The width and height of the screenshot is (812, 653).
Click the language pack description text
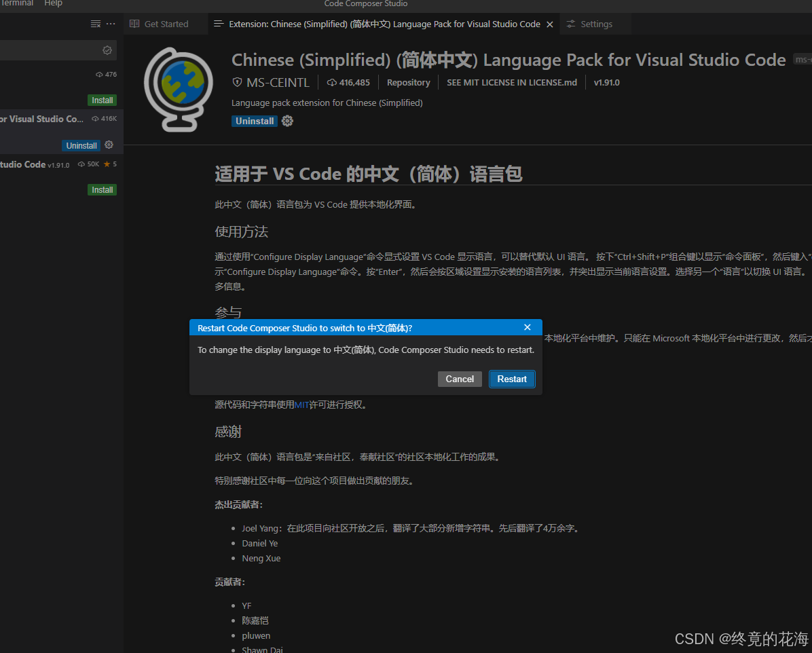(327, 103)
